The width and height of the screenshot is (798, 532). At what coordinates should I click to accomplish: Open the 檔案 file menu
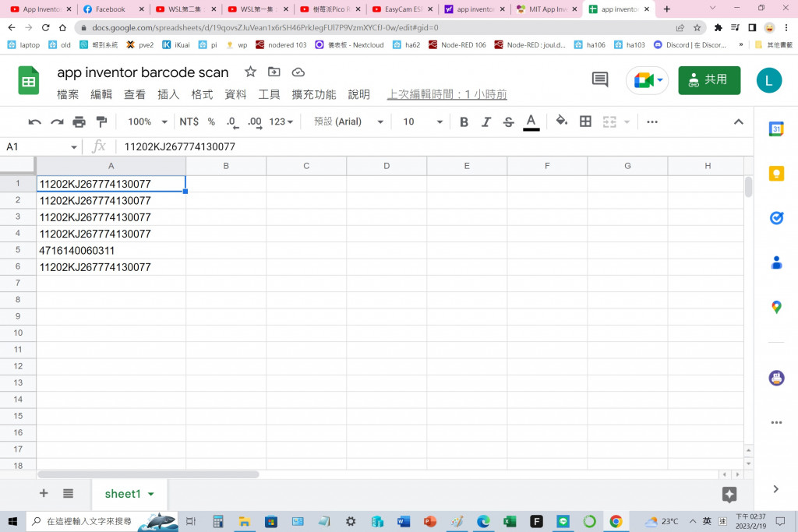click(68, 94)
